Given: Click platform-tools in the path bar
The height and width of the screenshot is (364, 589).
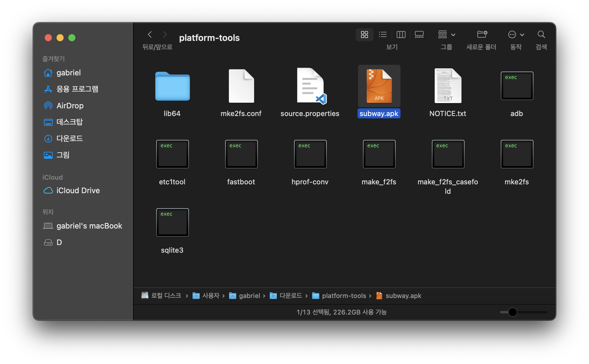Looking at the screenshot, I should (x=344, y=296).
